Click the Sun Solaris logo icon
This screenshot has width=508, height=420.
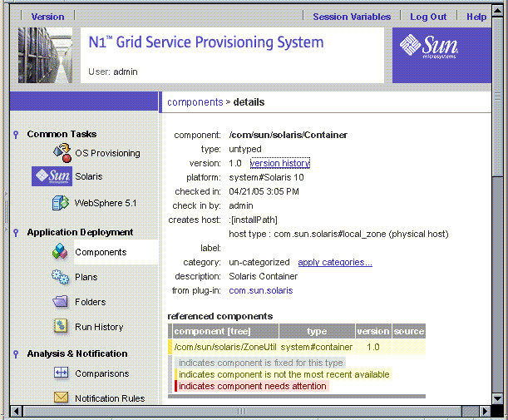tap(52, 176)
